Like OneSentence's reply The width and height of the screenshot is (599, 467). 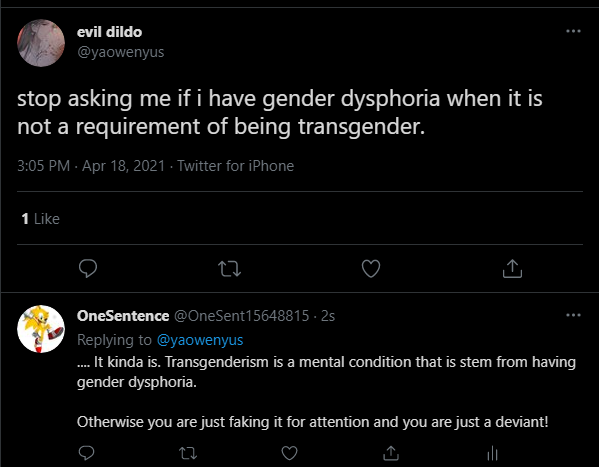pyautogui.click(x=289, y=453)
